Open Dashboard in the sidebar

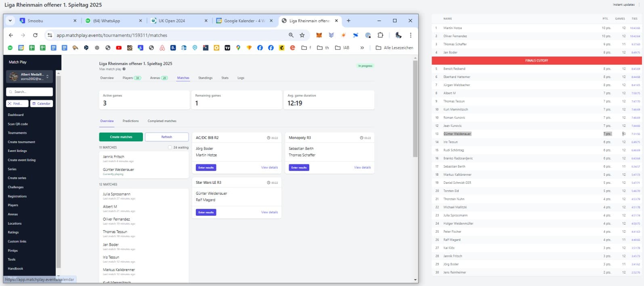click(16, 115)
